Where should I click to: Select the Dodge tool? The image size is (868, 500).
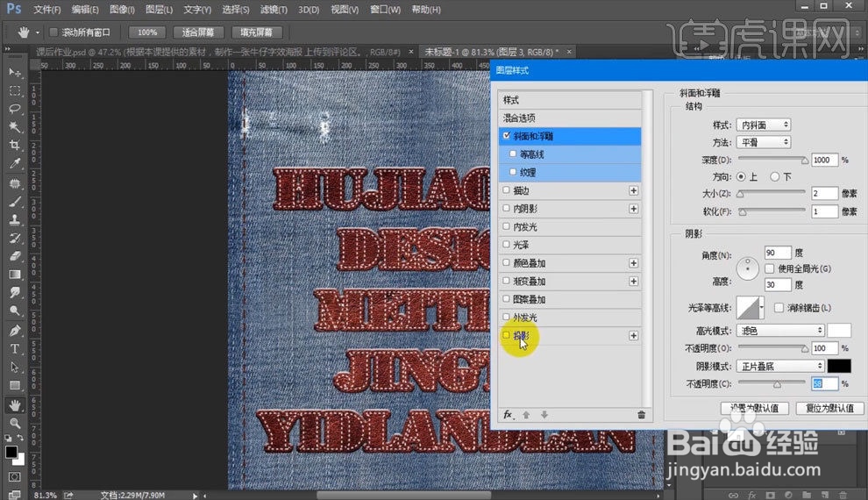pos(14,311)
